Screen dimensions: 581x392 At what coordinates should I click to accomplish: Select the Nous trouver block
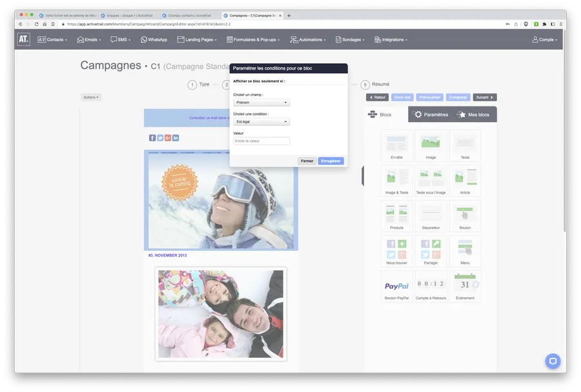(x=396, y=251)
